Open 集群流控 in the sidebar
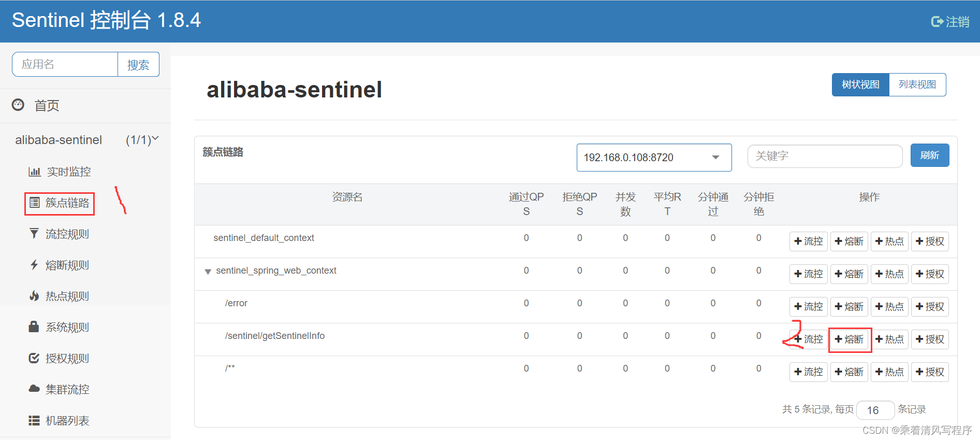The image size is (980, 440). [x=67, y=389]
